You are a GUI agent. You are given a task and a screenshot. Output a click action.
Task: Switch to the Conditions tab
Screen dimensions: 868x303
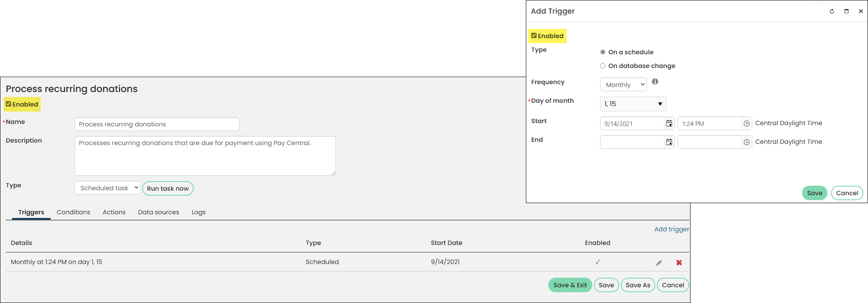[x=73, y=212]
